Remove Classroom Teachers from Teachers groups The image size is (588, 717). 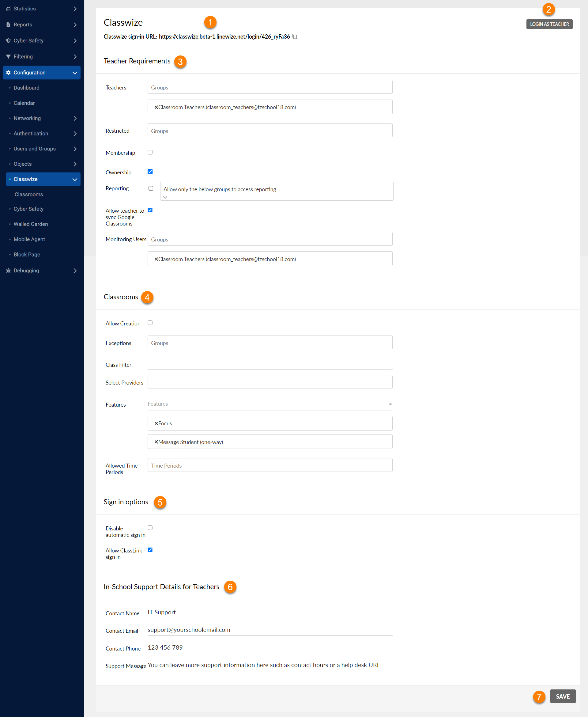[156, 107]
